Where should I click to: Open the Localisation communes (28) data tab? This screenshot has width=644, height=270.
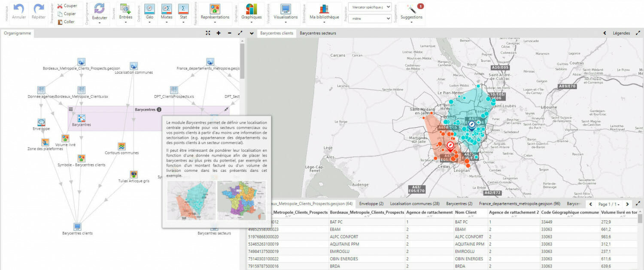415,204
